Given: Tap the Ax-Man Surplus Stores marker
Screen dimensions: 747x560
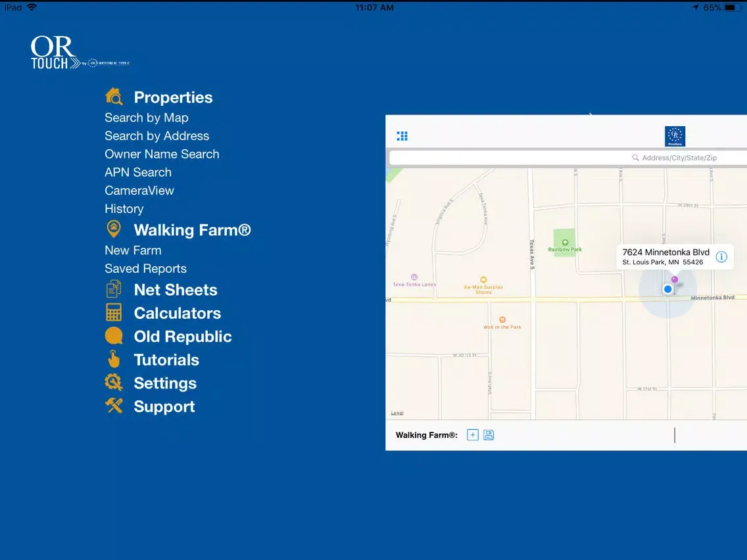Looking at the screenshot, I should point(483,280).
